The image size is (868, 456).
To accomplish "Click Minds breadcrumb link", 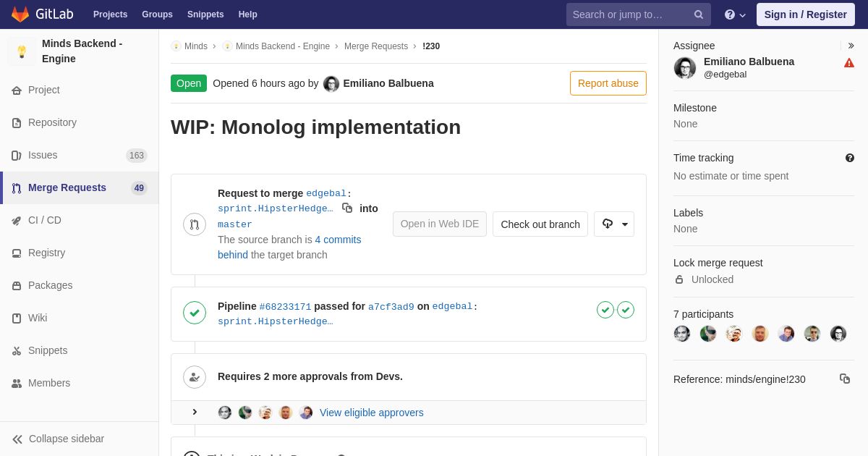I will (196, 46).
